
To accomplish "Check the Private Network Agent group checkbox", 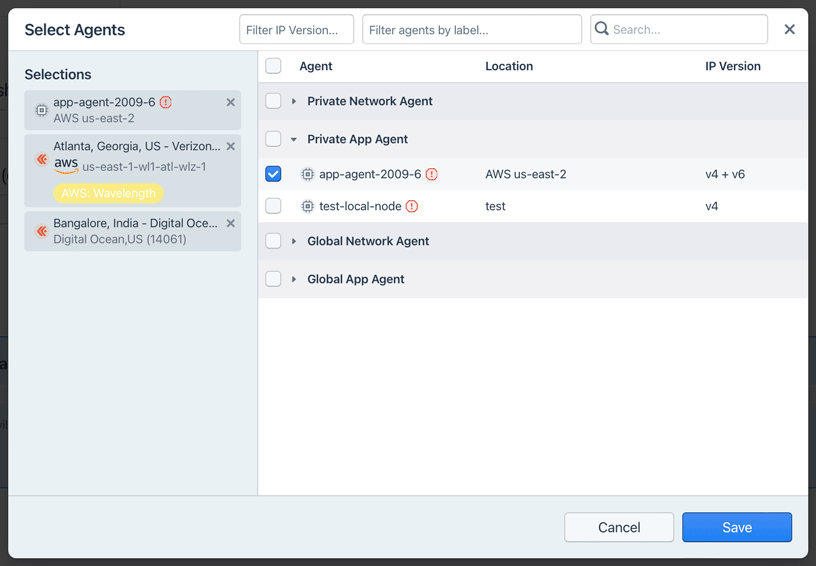I will coord(273,101).
